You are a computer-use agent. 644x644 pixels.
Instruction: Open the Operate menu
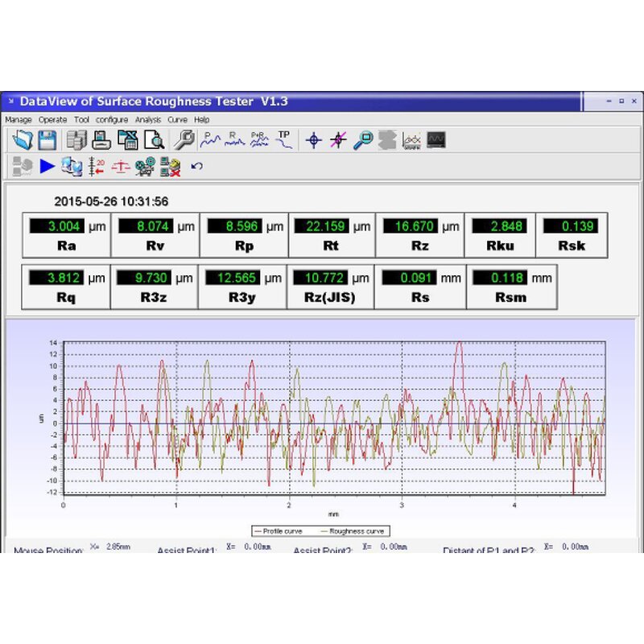53,119
